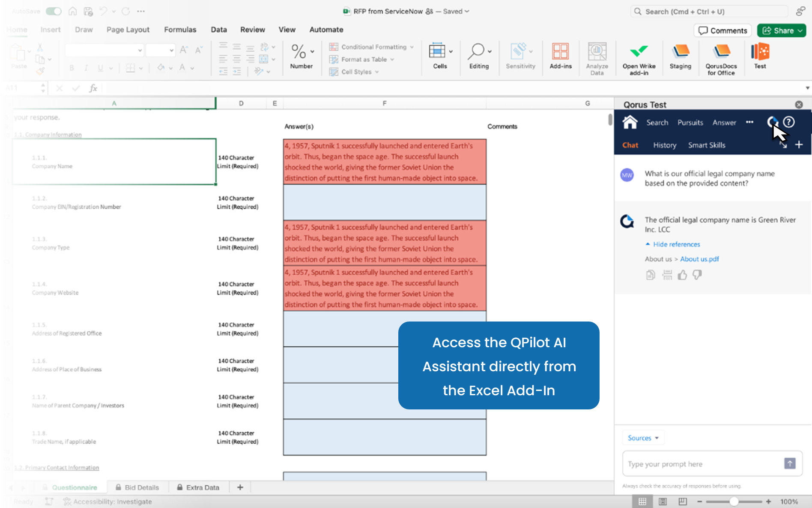
Task: Open Format as Table dropdown
Action: pyautogui.click(x=361, y=59)
